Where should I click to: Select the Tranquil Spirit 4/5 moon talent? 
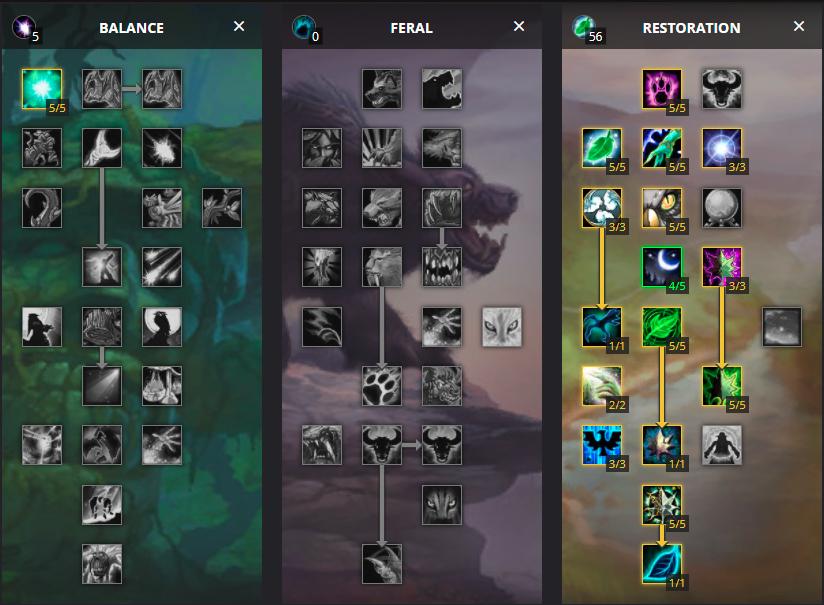pyautogui.click(x=662, y=267)
